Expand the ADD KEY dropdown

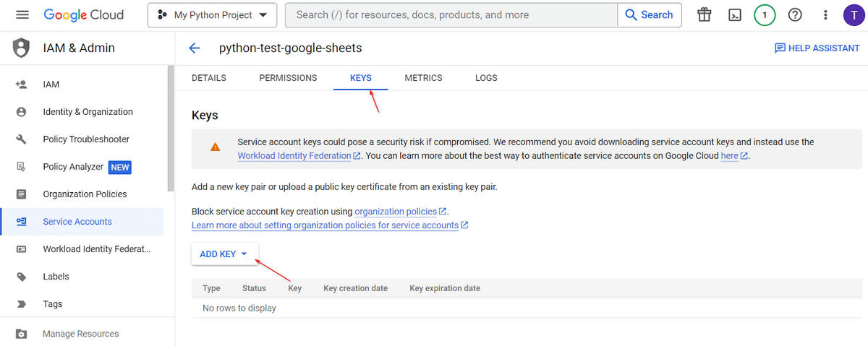[224, 254]
